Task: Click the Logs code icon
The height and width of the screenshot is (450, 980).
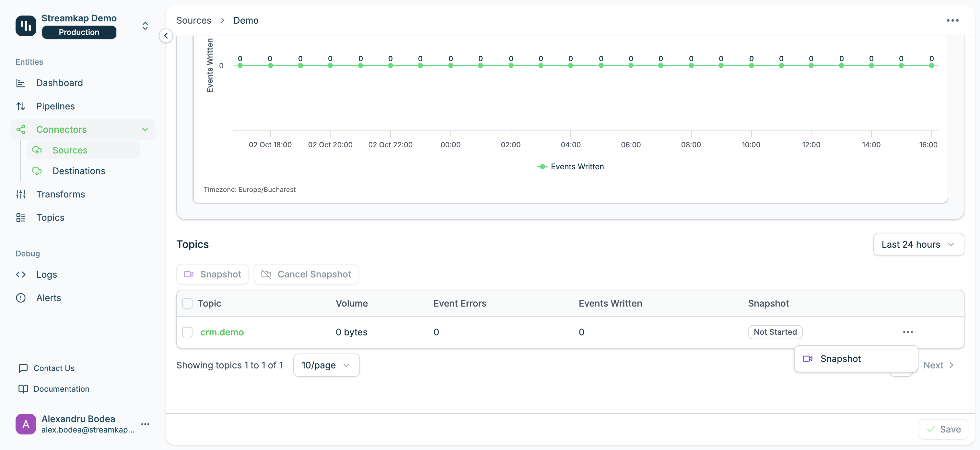Action: (21, 275)
